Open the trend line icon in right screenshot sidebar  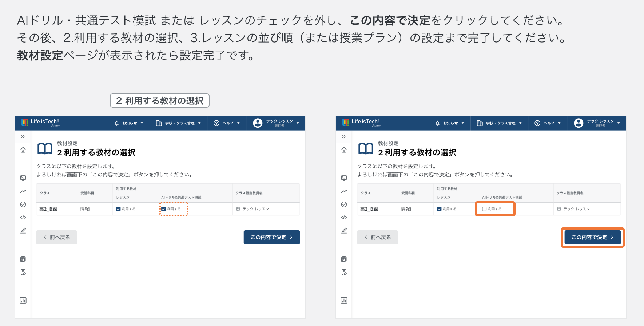344,191
